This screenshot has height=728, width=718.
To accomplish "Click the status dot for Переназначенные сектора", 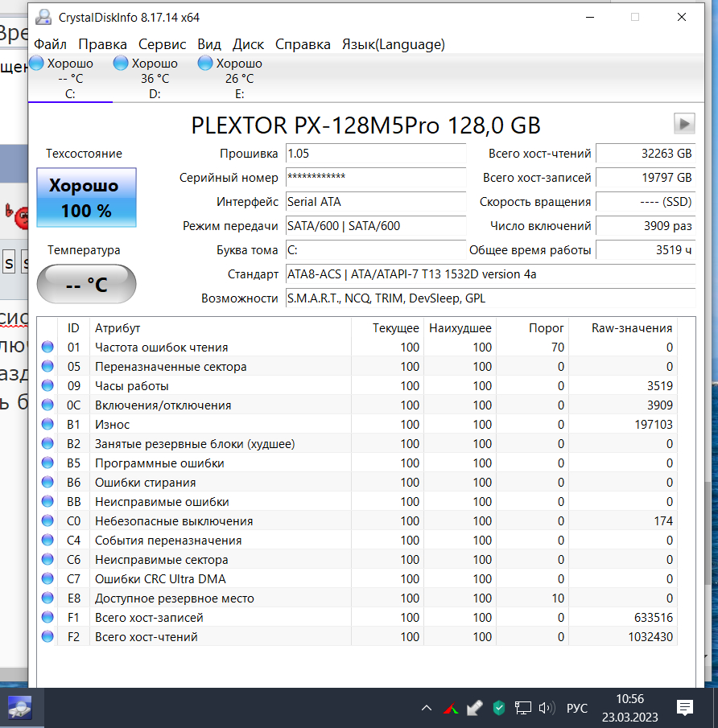I will (x=47, y=366).
